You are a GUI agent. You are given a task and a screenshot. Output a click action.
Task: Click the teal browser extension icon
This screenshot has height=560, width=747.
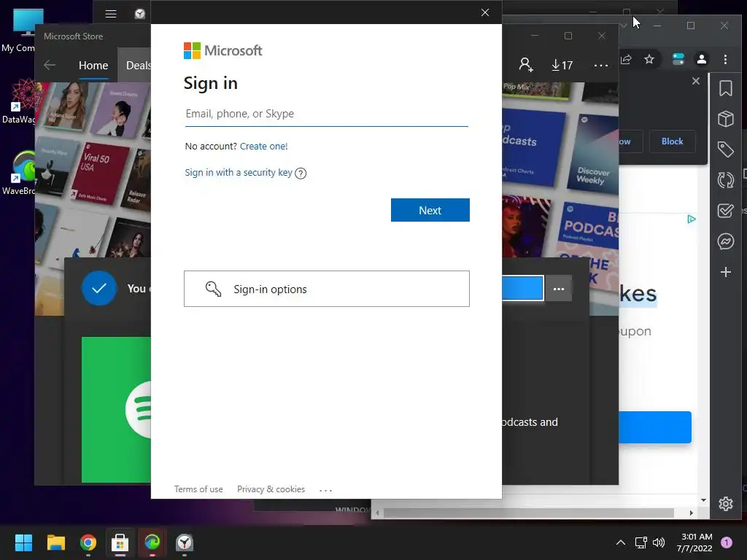pos(678,59)
